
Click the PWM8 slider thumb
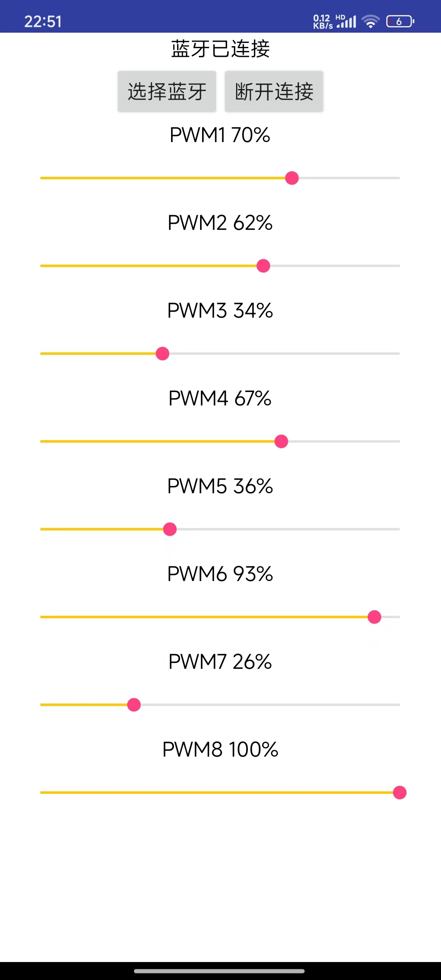(x=400, y=793)
